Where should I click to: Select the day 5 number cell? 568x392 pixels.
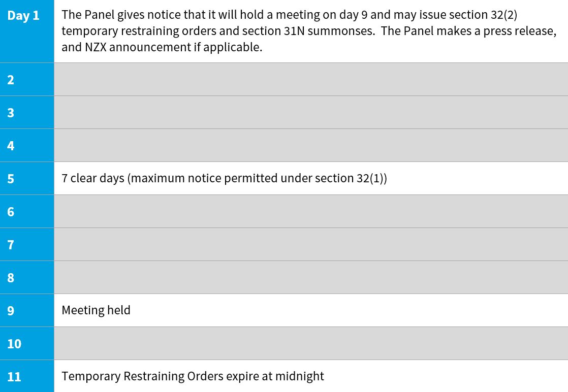(x=26, y=179)
